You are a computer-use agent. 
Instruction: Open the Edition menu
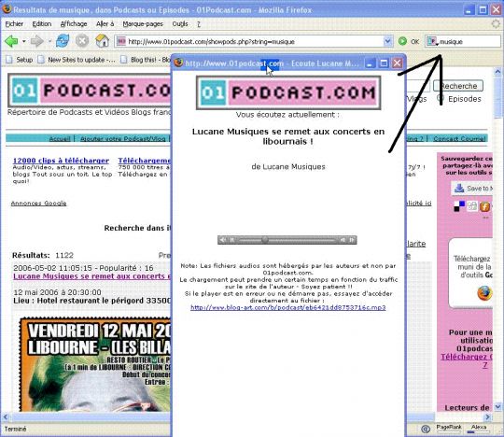[42, 23]
